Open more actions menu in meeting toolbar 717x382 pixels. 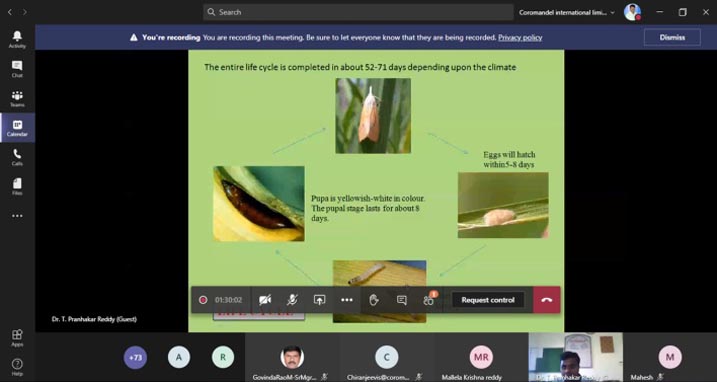coord(347,300)
